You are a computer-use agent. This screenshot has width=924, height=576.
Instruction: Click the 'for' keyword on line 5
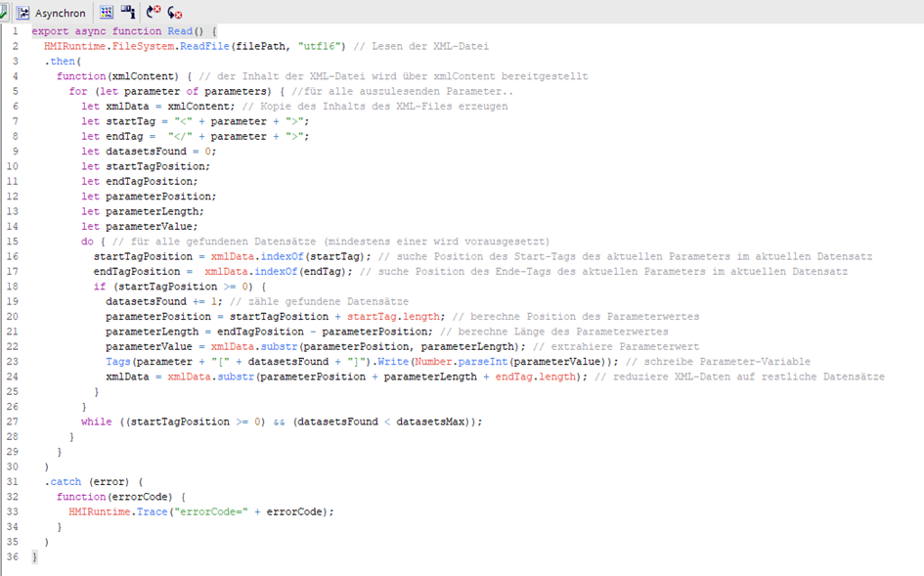(78, 91)
